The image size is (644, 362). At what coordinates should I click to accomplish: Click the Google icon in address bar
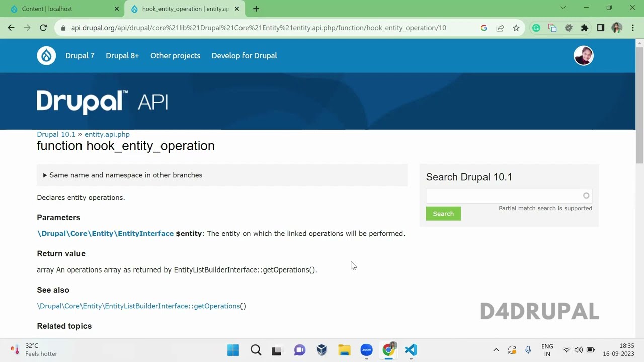pos(484,28)
